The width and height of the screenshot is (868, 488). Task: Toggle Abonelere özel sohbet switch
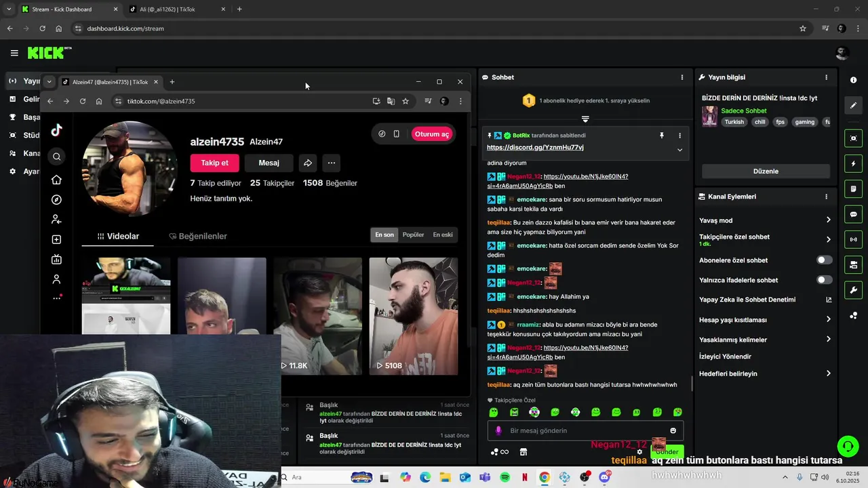click(824, 260)
